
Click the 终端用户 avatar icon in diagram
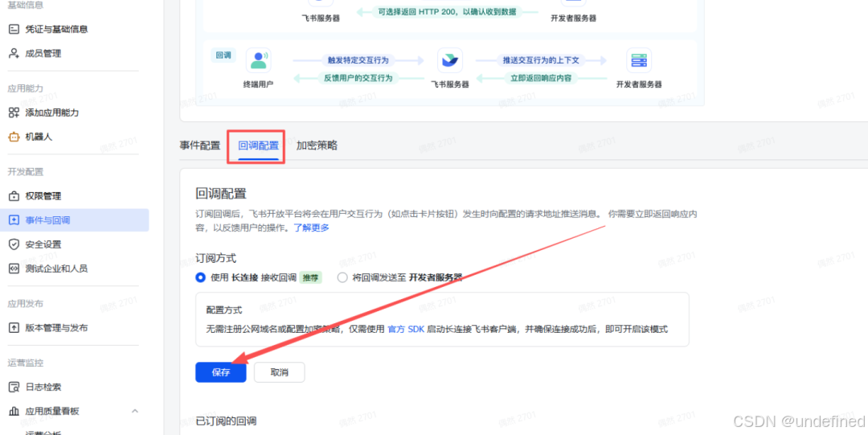[259, 60]
